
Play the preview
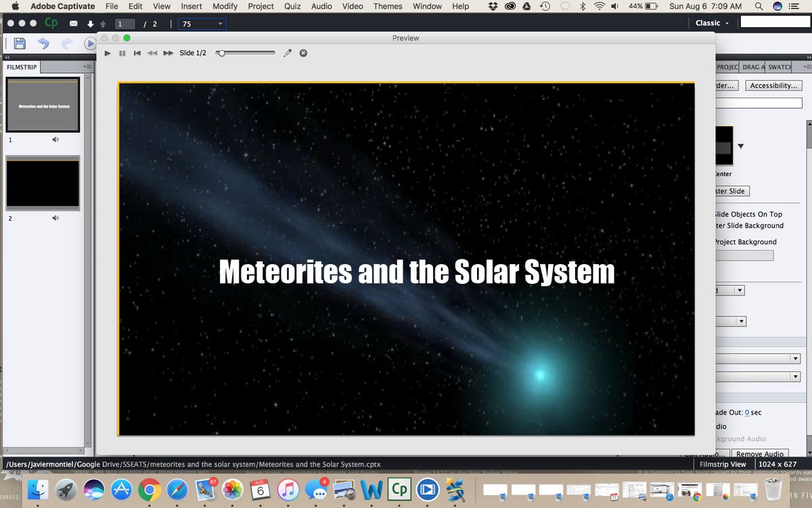pos(108,53)
